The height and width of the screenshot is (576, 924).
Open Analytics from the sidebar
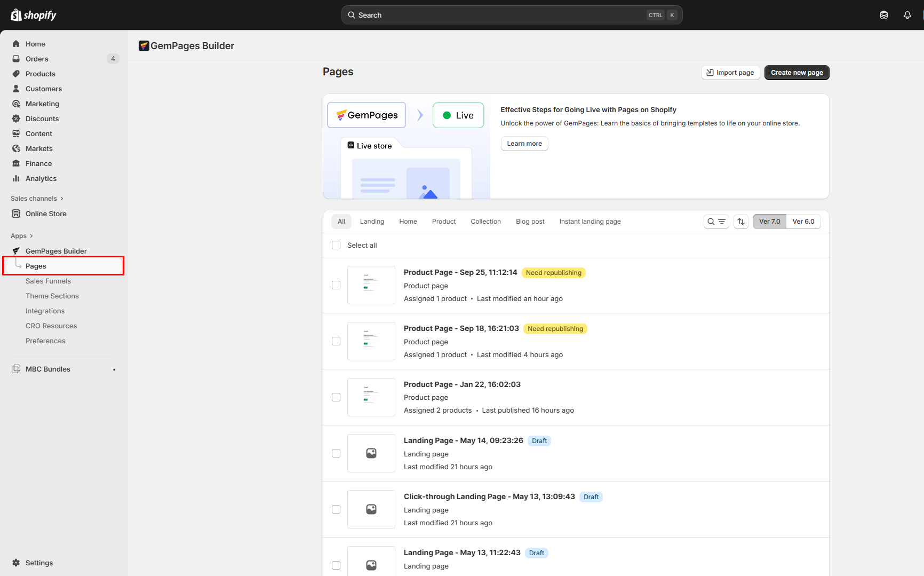tap(41, 178)
